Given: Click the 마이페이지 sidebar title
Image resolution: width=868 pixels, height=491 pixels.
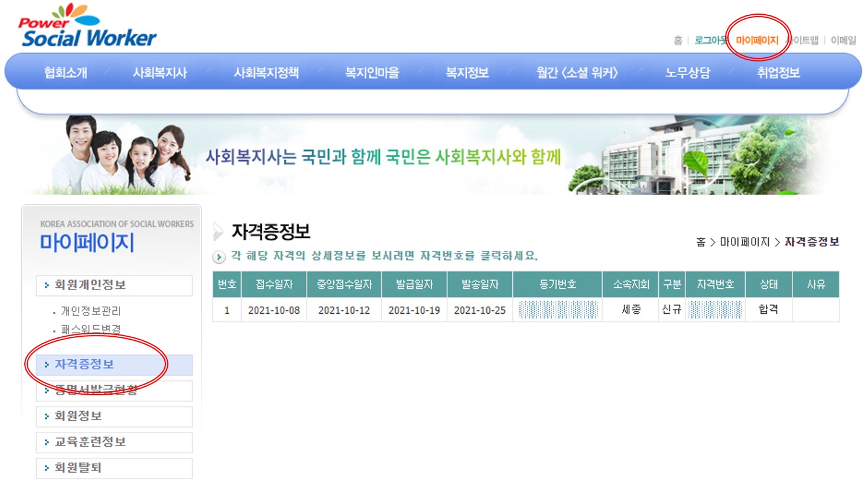Looking at the screenshot, I should tap(87, 242).
